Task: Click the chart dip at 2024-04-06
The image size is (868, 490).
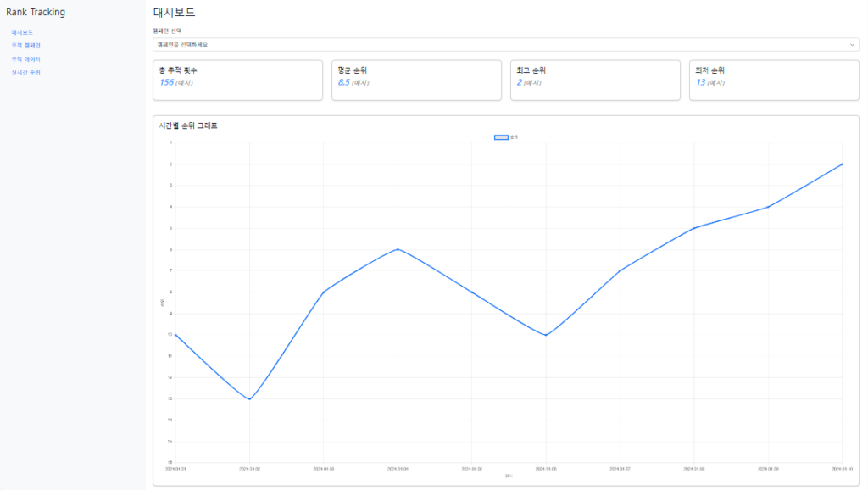Action: pos(546,335)
